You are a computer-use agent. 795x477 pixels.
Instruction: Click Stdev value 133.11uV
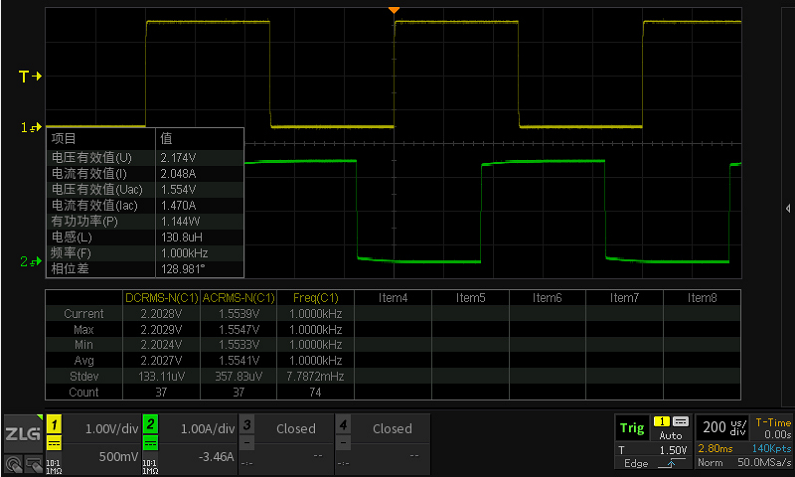click(x=161, y=377)
